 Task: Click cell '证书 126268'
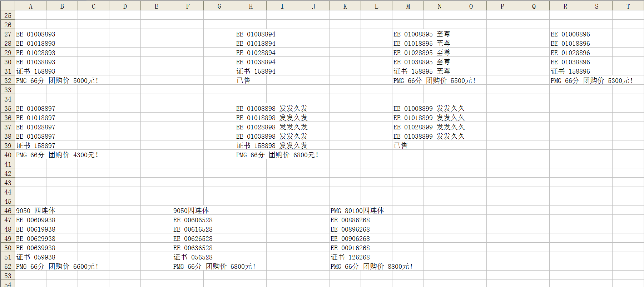(350, 257)
